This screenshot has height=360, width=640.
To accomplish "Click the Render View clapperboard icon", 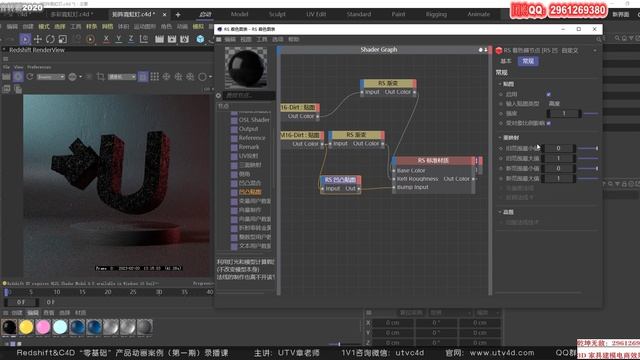I will click(x=159, y=39).
